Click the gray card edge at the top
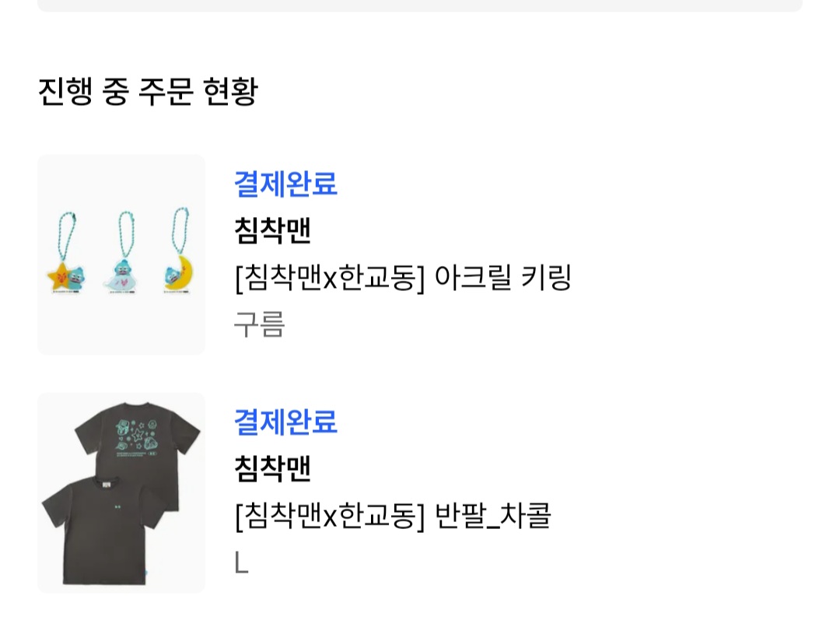This screenshot has height=641, width=840. pyautogui.click(x=420, y=5)
